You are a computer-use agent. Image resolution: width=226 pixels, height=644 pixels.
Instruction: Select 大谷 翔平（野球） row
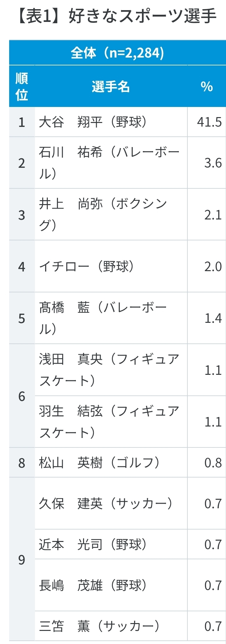[93, 122]
